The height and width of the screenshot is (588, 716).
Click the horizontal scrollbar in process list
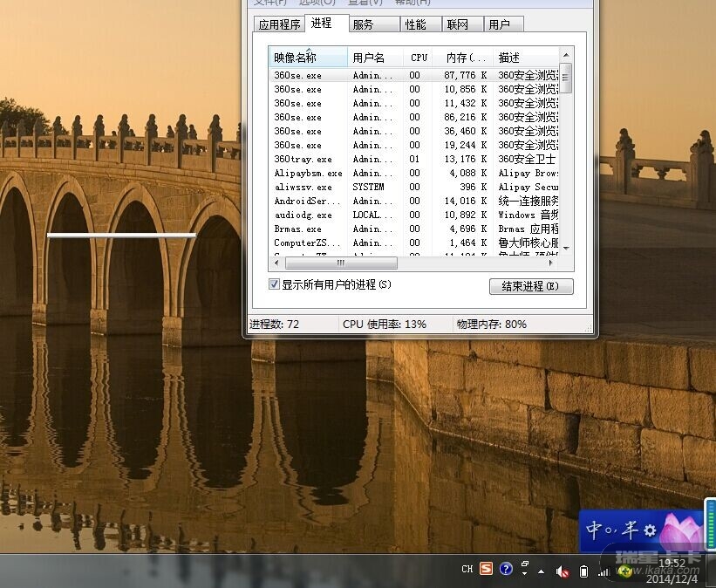pyautogui.click(x=340, y=263)
